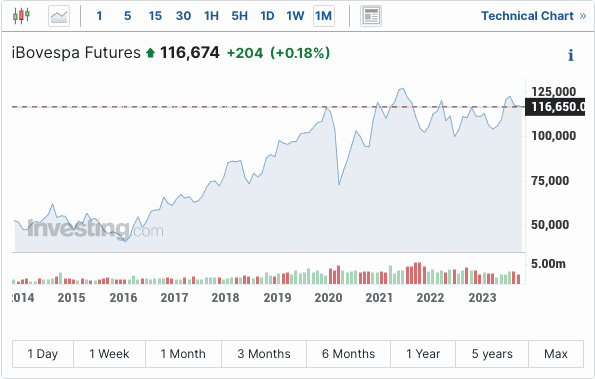Click the 2018 year label
The width and height of the screenshot is (595, 379).
(225, 298)
